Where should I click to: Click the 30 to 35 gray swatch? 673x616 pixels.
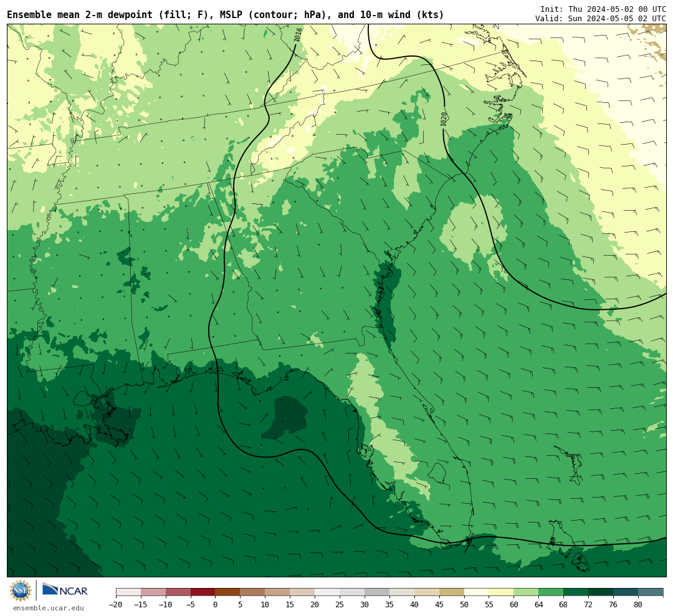tap(377, 592)
